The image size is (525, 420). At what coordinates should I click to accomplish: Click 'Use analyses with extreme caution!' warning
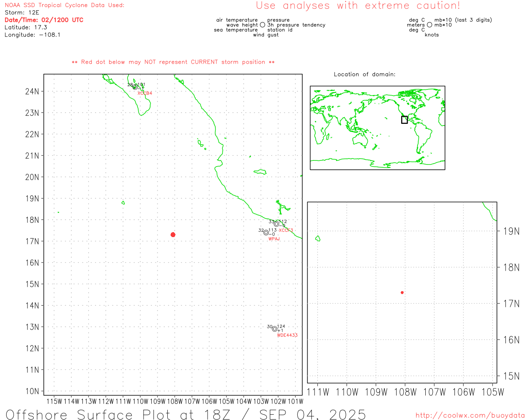point(358,6)
